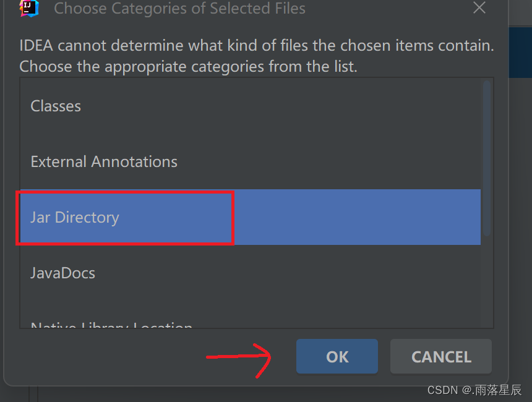The height and width of the screenshot is (402, 532).
Task: Choose External Annotations from the list
Action: coord(104,161)
